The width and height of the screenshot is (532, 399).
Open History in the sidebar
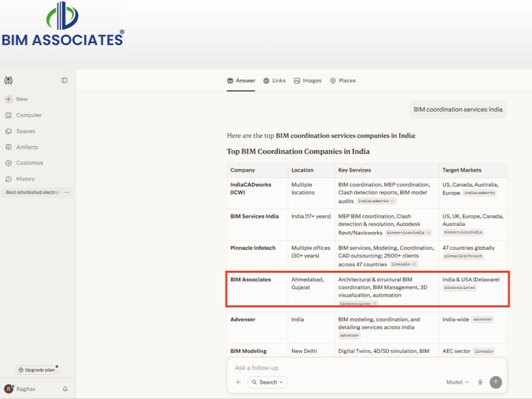20,179
